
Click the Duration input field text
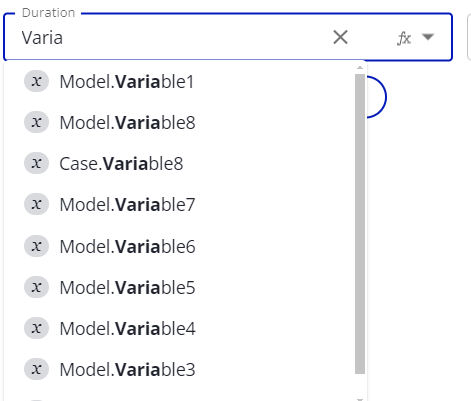pyautogui.click(x=167, y=37)
